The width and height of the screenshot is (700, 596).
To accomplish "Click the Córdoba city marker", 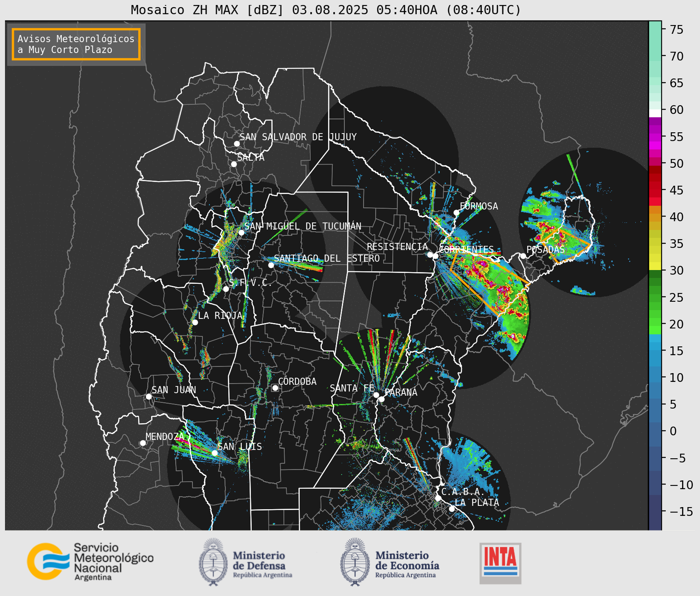I will coord(275,388).
